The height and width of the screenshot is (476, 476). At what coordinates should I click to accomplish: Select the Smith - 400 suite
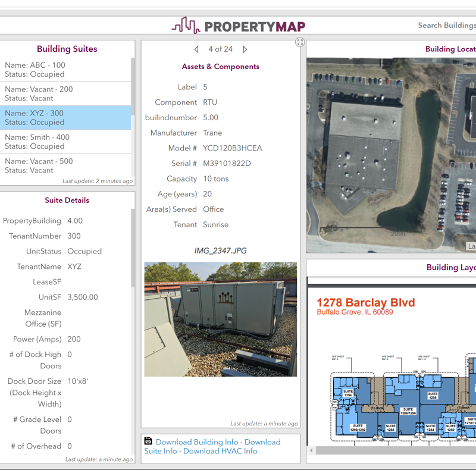coord(65,142)
